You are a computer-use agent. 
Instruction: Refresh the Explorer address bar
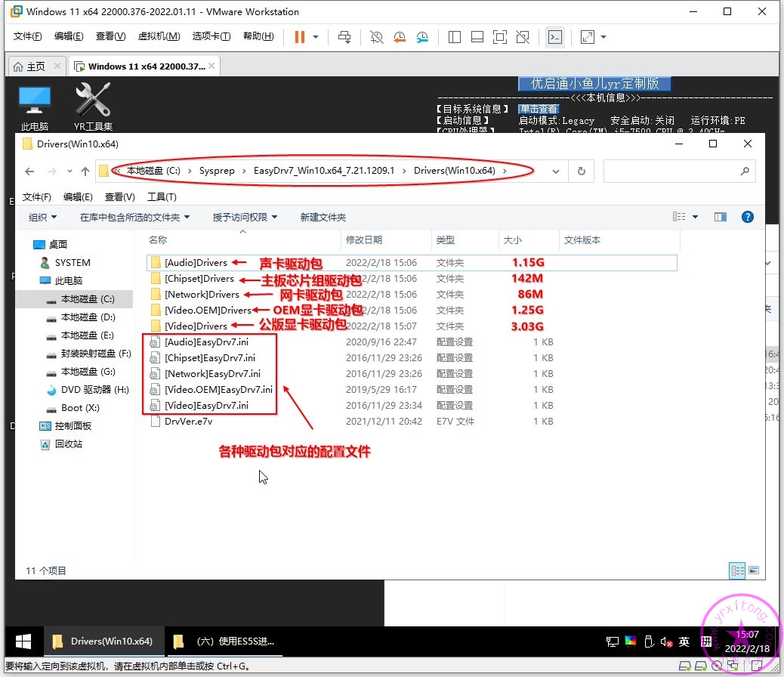click(581, 171)
